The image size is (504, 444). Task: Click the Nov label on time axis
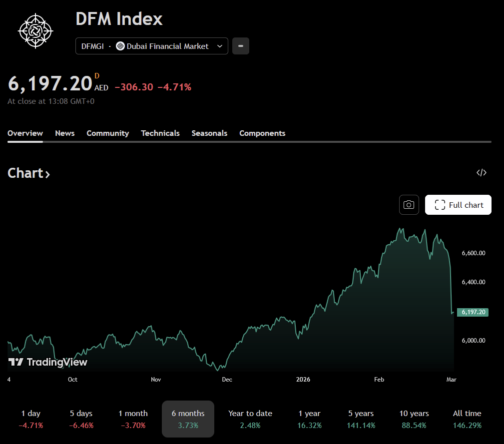click(x=156, y=380)
